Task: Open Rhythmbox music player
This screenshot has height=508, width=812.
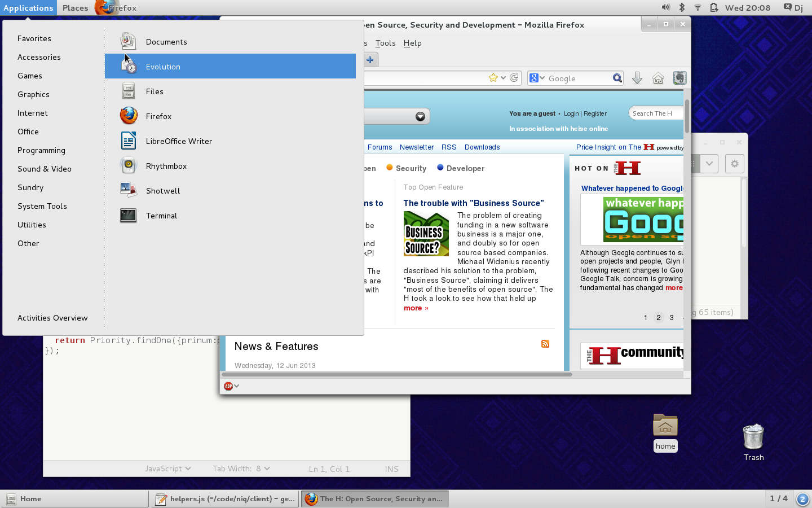Action: pos(166,166)
